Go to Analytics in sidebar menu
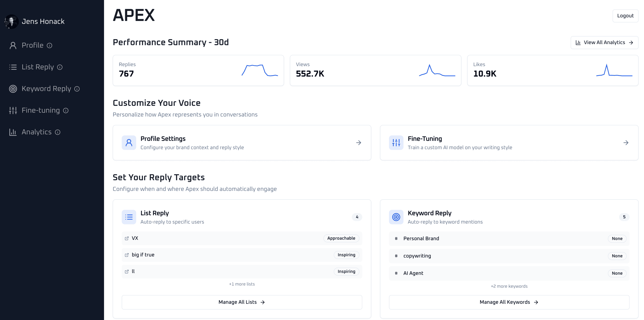The width and height of the screenshot is (644, 320). [36, 132]
